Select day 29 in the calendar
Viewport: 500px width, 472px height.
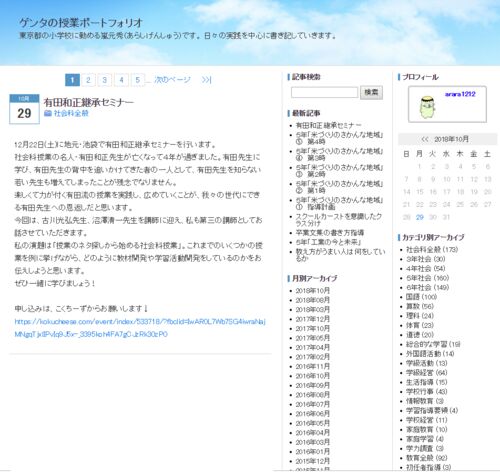pyautogui.click(x=420, y=217)
